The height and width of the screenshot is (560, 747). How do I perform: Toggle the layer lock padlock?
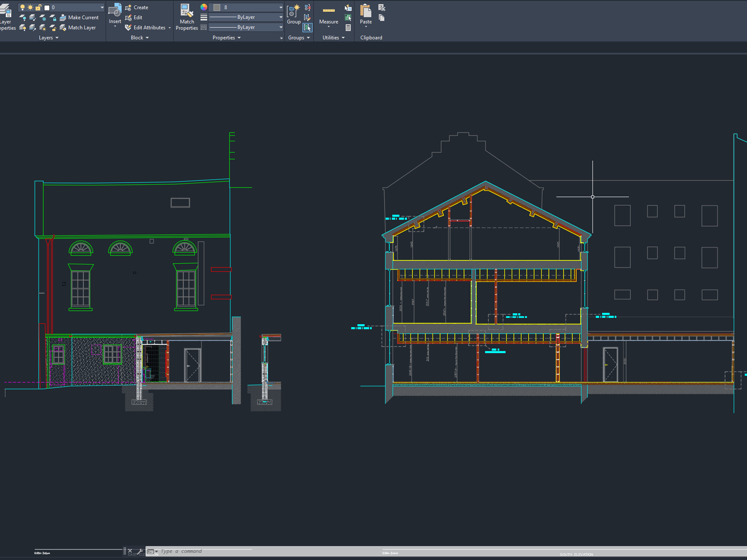[x=39, y=7]
